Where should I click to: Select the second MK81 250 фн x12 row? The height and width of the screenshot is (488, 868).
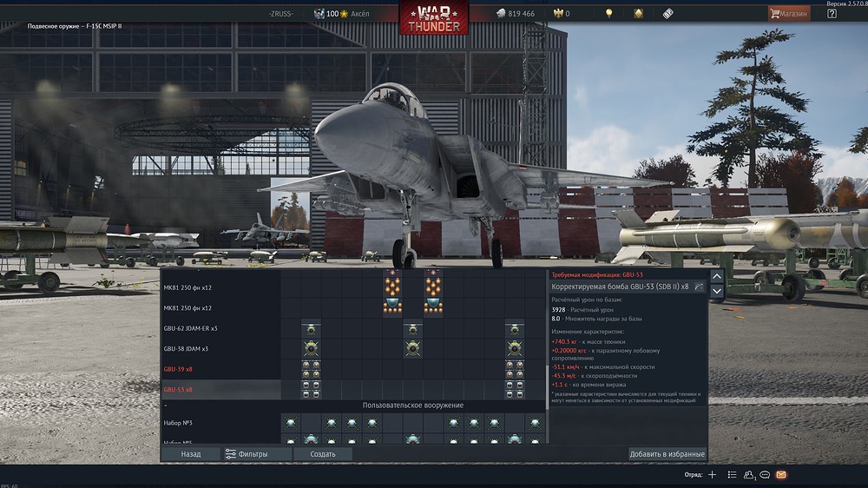220,308
